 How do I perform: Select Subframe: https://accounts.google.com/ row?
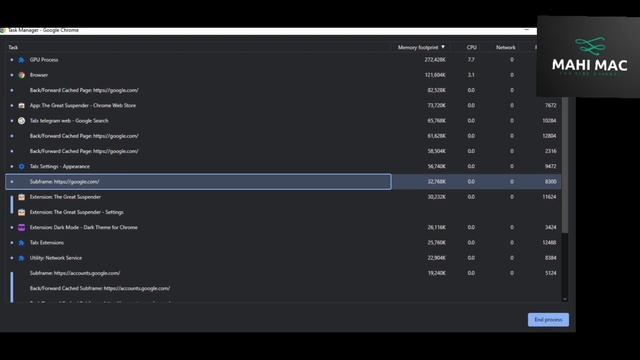tap(283, 273)
